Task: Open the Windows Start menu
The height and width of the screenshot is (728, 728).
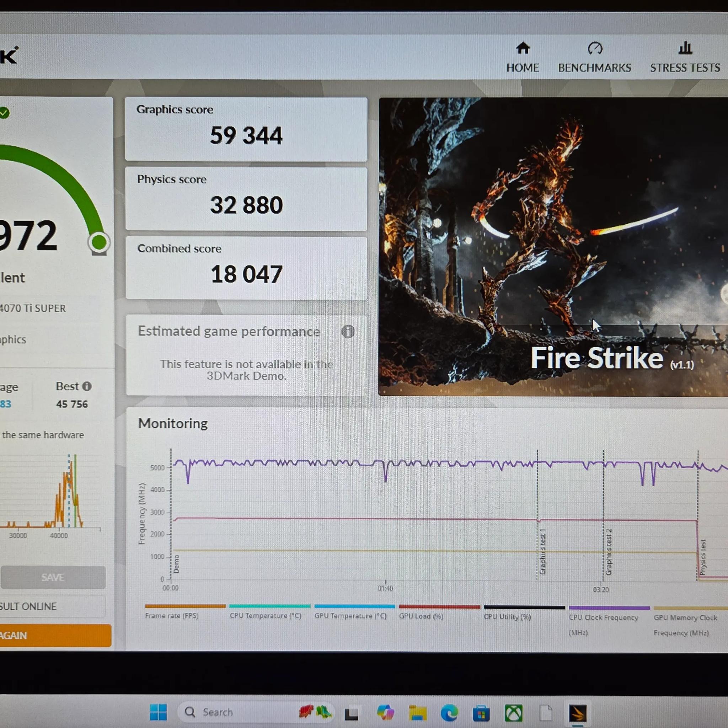Action: (158, 712)
